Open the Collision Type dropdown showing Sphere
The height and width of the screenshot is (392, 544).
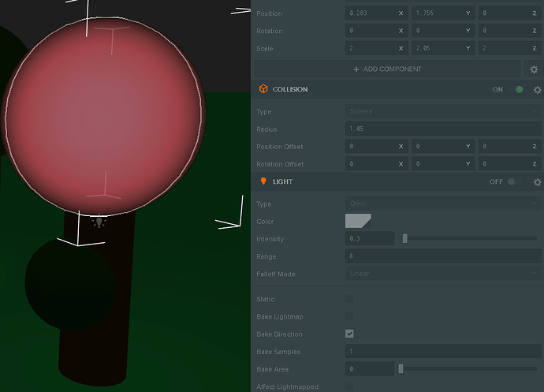pyautogui.click(x=443, y=112)
